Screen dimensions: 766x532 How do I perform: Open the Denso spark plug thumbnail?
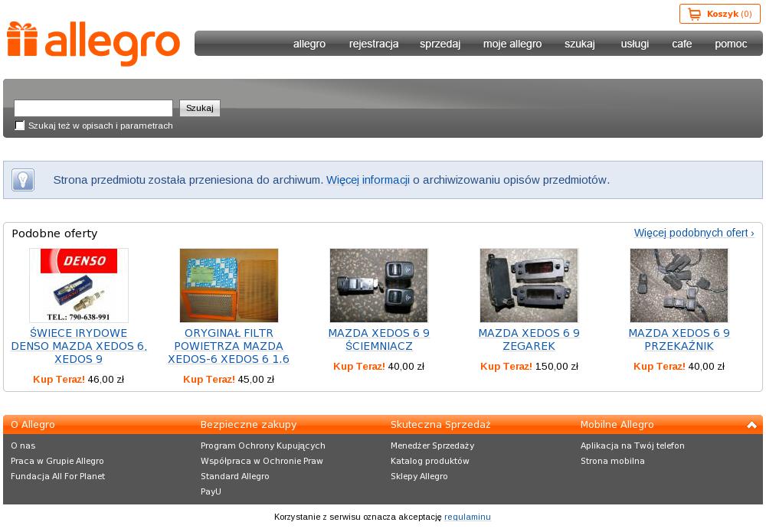79,286
